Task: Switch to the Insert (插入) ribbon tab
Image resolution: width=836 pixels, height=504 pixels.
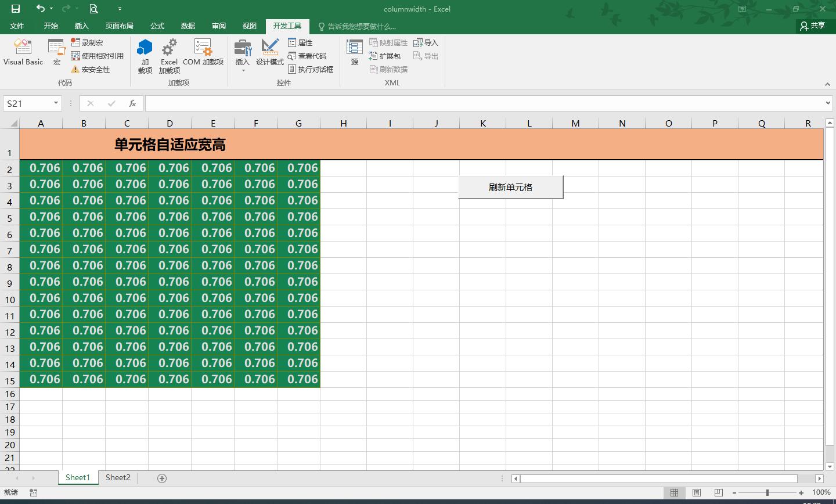Action: [x=81, y=26]
